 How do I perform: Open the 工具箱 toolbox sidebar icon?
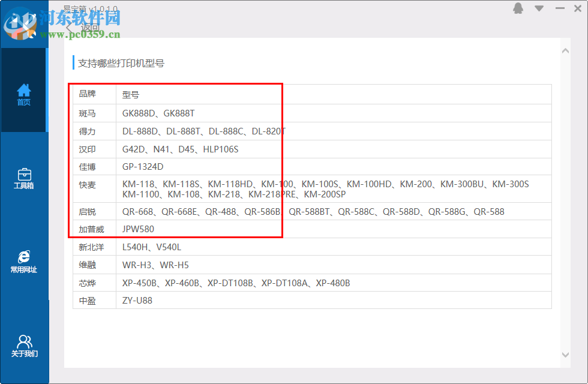(23, 179)
